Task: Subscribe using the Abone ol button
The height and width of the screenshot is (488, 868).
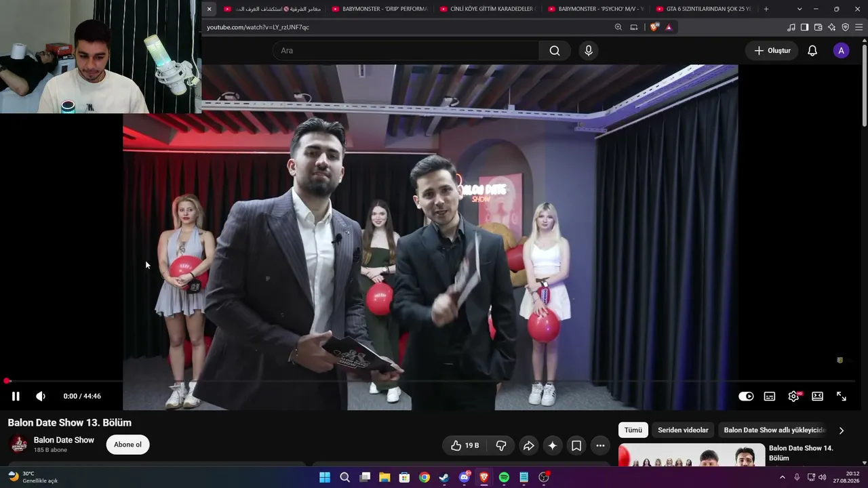Action: (x=127, y=445)
